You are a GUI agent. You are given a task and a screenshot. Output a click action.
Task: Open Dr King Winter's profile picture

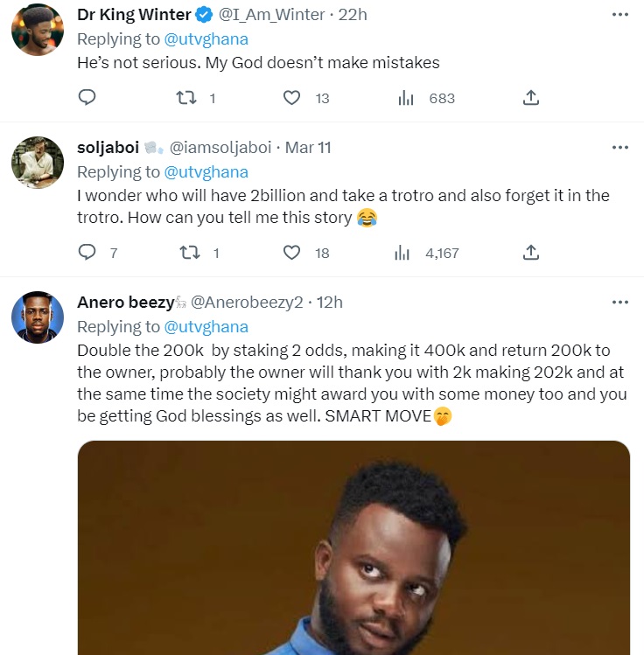pos(37,29)
